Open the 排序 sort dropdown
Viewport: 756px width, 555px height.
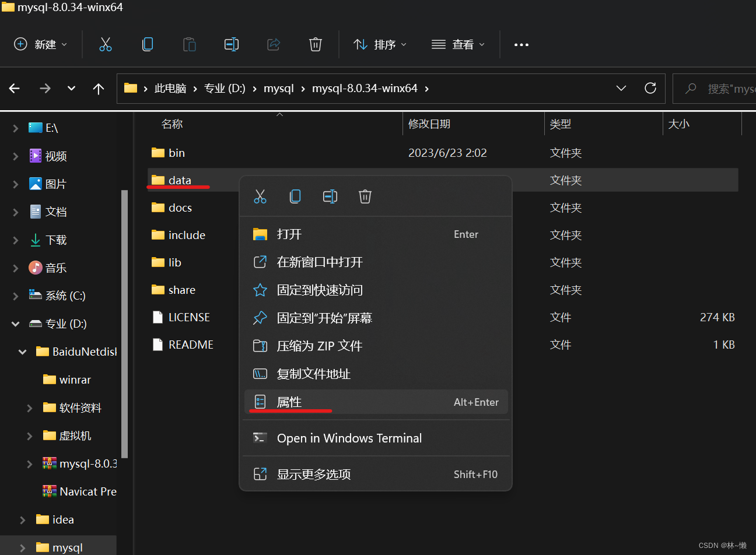click(380, 45)
